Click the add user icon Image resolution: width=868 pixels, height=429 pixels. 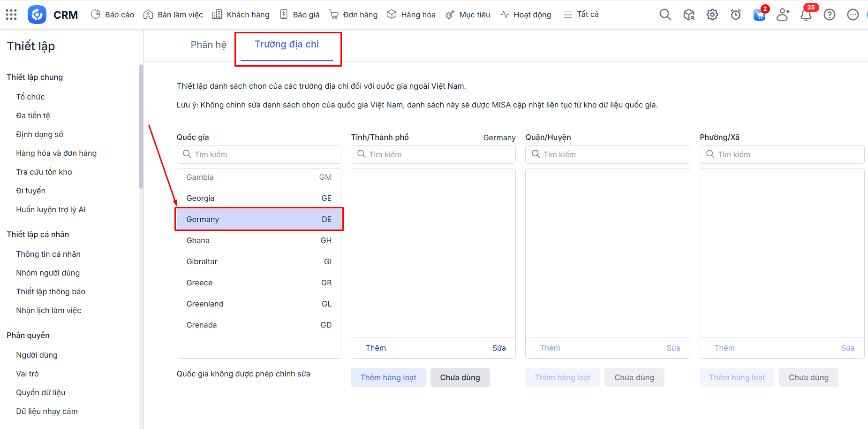(x=782, y=15)
